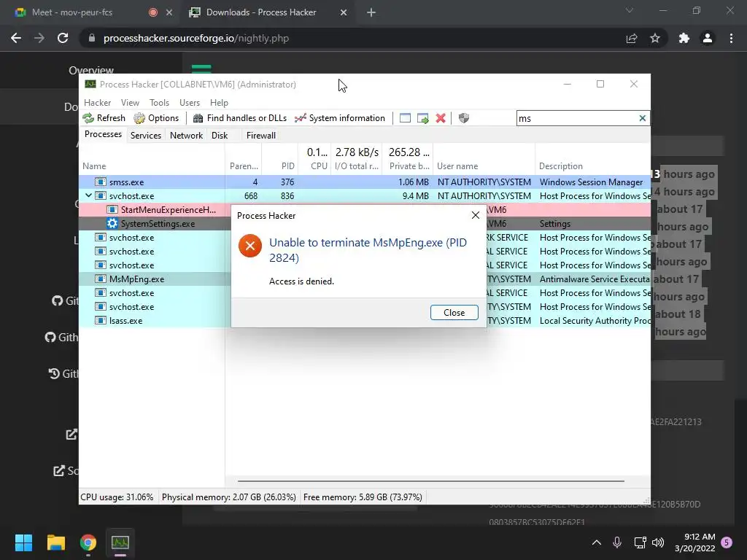Open the Help menu

point(219,102)
